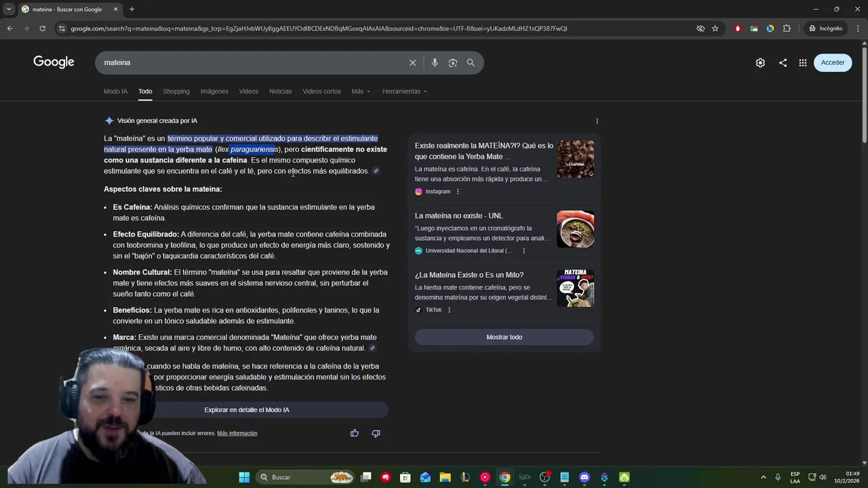
Task: Clear the search box with the X icon
Action: tap(412, 62)
